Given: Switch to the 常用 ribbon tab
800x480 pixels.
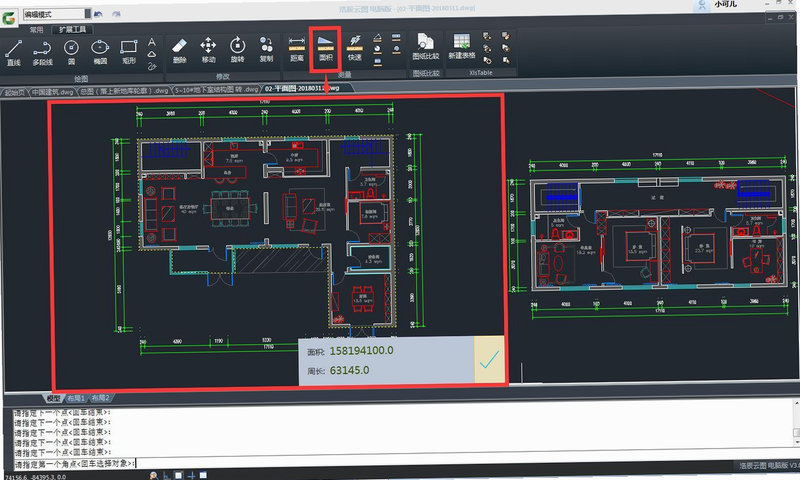Looking at the screenshot, I should (x=36, y=30).
